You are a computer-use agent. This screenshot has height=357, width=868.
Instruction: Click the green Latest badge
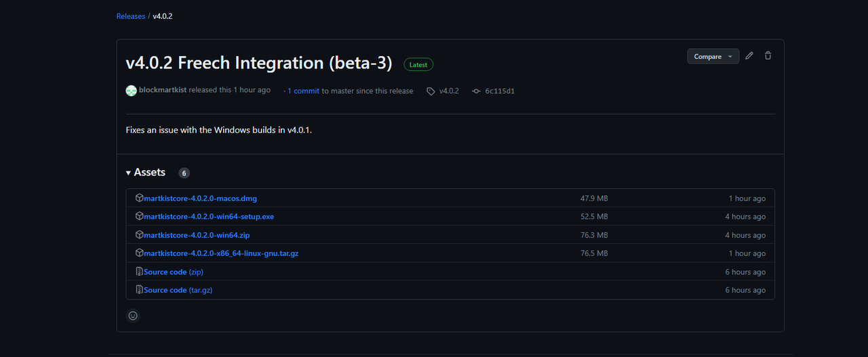(418, 65)
